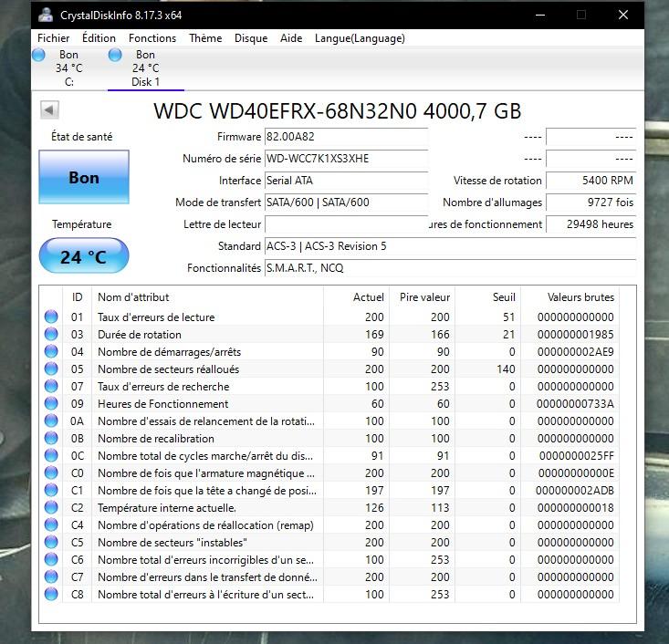
Task: Select row Taux d'erreurs de lecture
Action: point(329,317)
